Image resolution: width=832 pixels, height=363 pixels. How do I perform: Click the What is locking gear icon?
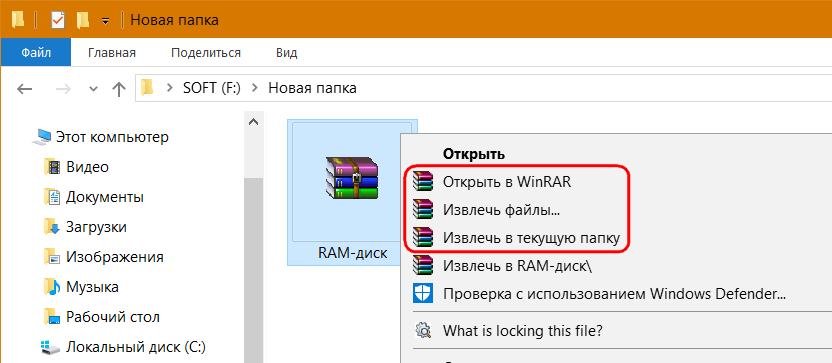423,331
